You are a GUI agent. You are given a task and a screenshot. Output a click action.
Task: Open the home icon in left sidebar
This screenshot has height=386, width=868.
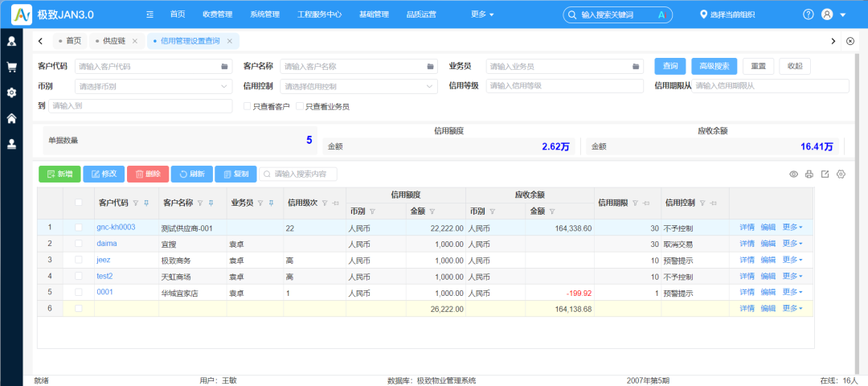tap(11, 118)
